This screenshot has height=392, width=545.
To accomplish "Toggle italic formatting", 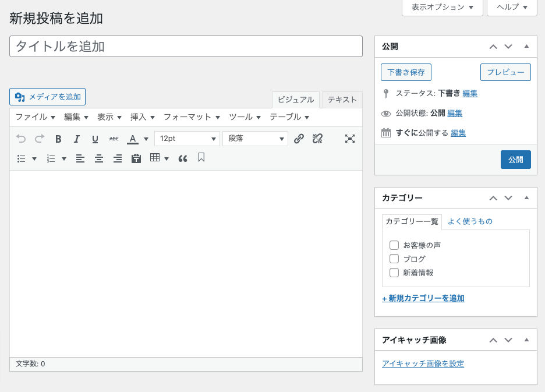I will click(77, 139).
